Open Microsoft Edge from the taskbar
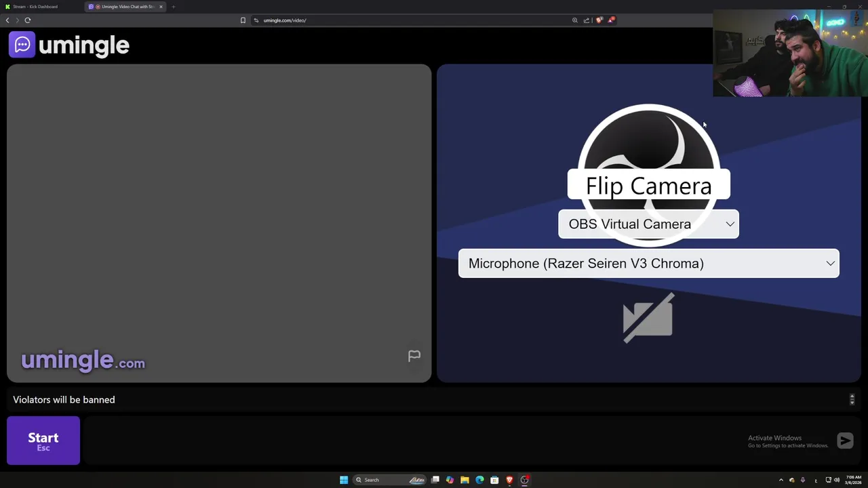Screen dimensions: 868x488 point(479,480)
